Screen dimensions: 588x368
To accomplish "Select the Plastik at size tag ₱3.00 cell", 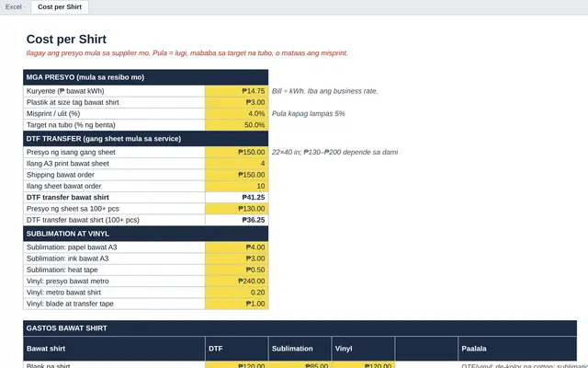I will click(237, 102).
